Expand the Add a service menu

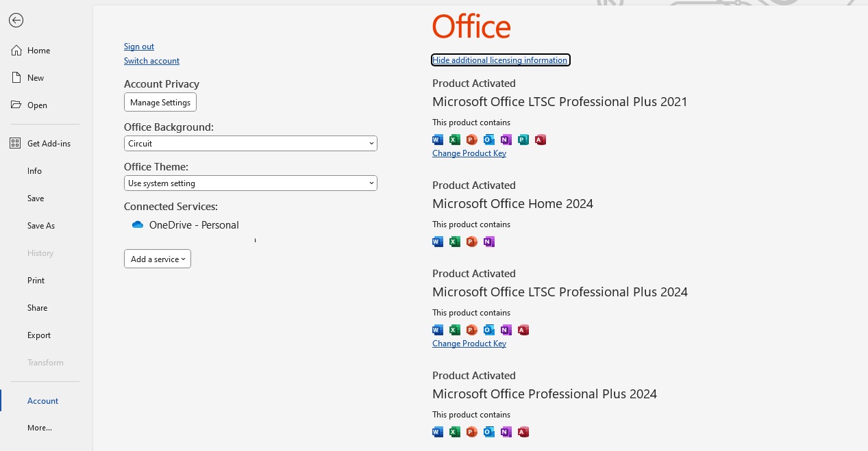[158, 259]
